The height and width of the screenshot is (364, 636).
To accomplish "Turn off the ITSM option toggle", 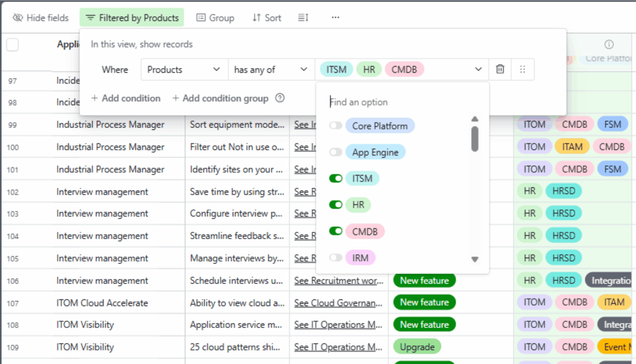I will point(336,178).
